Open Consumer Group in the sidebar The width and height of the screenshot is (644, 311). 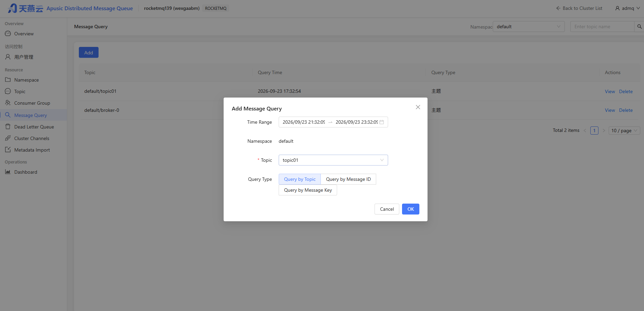click(33, 103)
